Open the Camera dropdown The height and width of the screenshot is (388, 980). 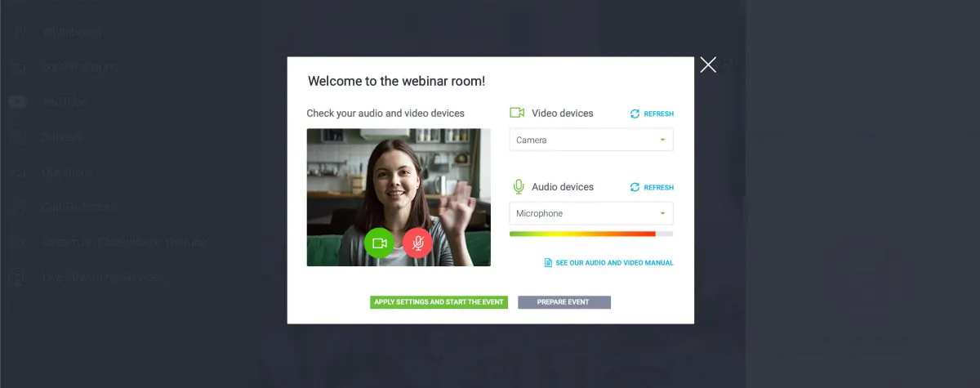pyautogui.click(x=591, y=140)
